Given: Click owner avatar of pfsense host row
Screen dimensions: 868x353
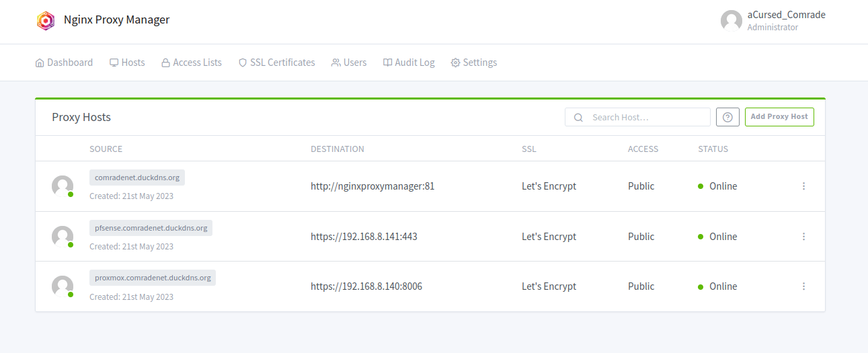Looking at the screenshot, I should tap(63, 237).
